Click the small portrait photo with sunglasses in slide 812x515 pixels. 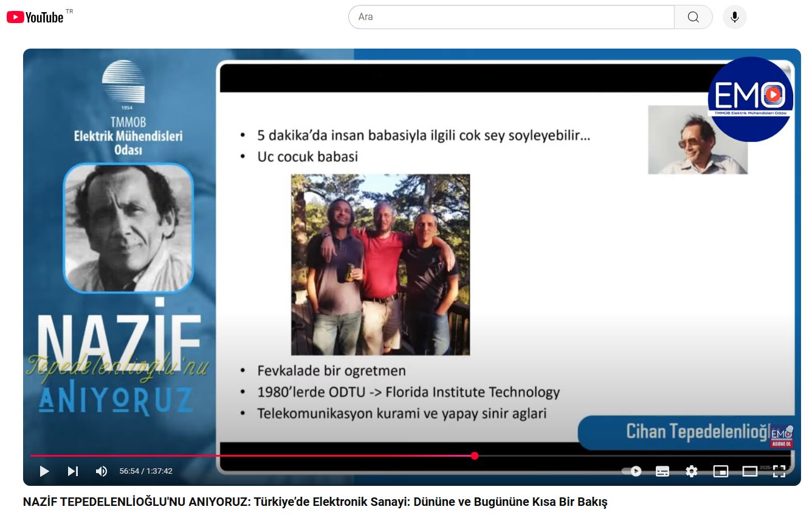pos(698,140)
